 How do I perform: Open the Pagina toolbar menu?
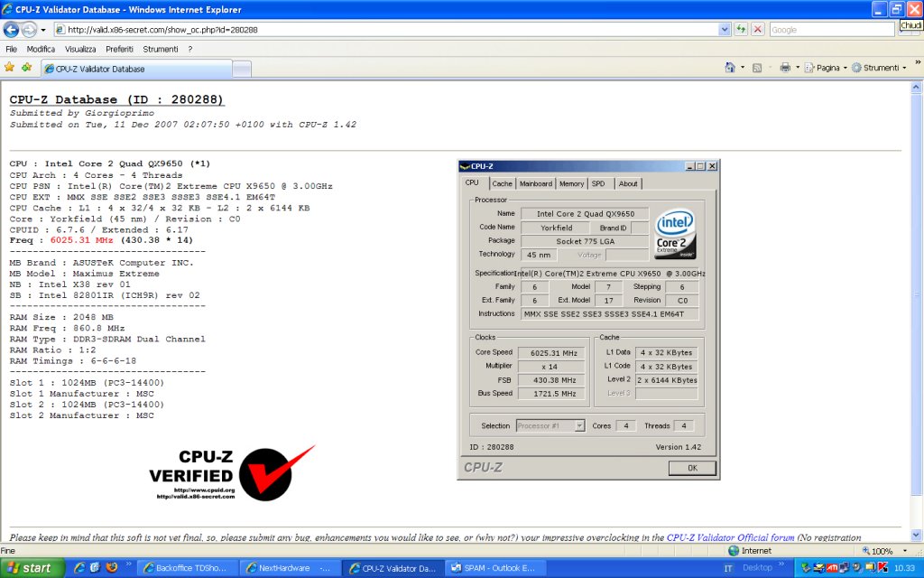pos(826,68)
